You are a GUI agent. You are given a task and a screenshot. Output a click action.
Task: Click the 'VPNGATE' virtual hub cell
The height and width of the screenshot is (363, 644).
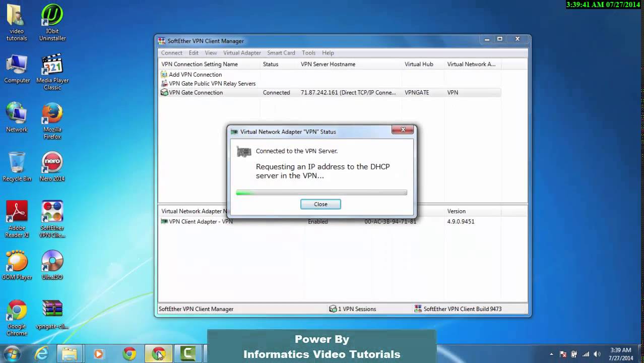[x=417, y=93]
